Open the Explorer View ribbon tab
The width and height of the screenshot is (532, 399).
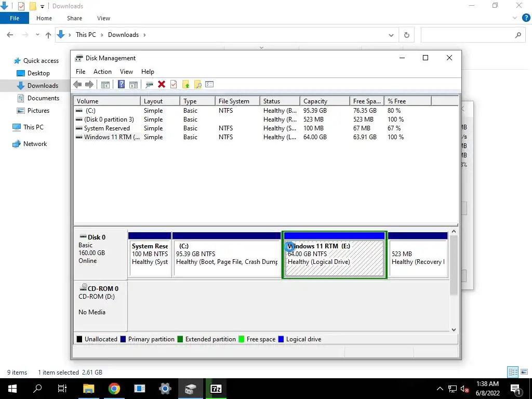pos(103,18)
